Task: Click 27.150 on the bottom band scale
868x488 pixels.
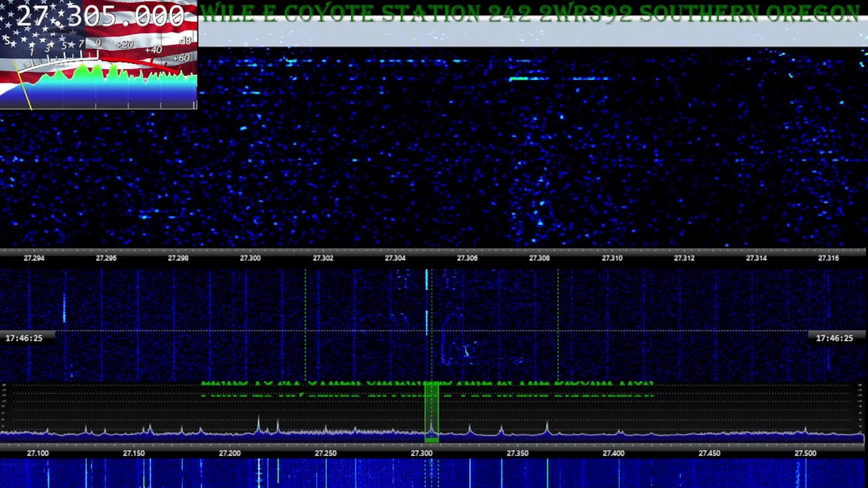Action: click(x=134, y=453)
